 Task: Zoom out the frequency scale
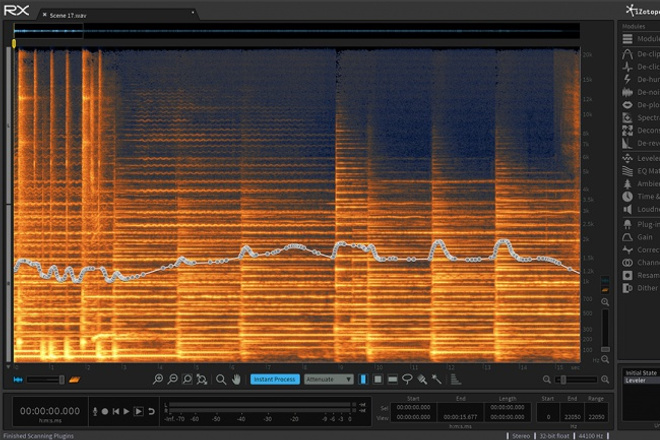(605, 359)
